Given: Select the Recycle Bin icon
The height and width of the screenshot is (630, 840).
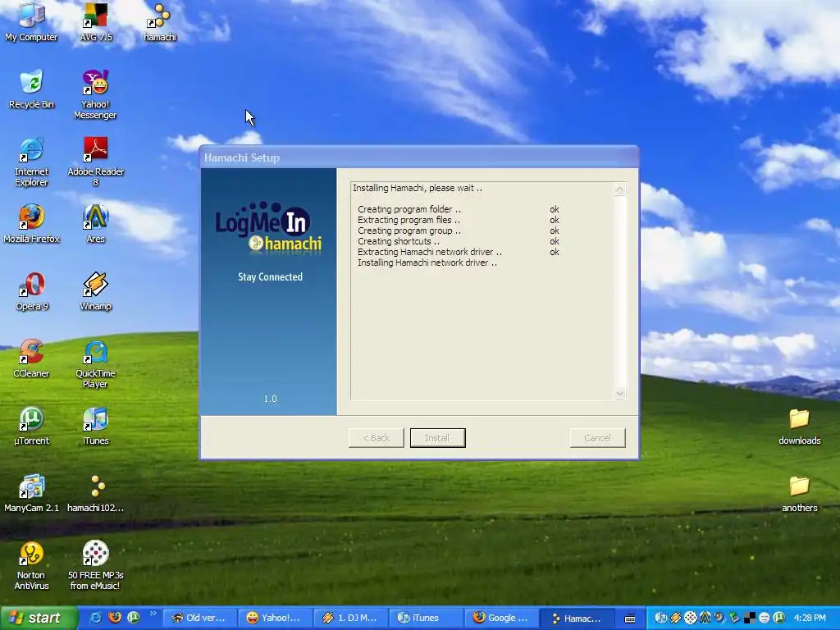Looking at the screenshot, I should [x=31, y=89].
